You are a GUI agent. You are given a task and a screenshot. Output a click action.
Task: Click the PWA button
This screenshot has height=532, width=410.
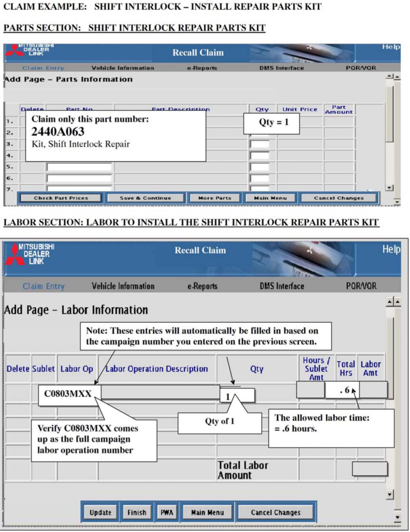click(167, 512)
